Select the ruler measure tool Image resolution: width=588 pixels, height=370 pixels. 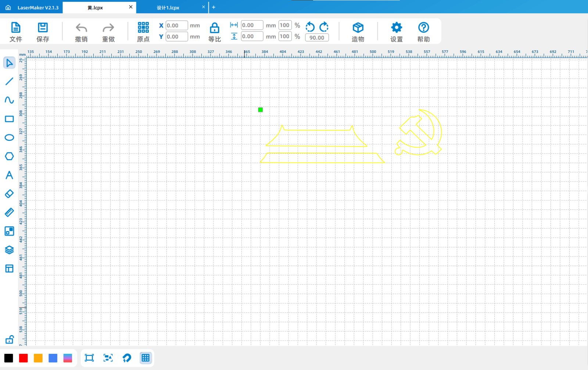point(9,212)
